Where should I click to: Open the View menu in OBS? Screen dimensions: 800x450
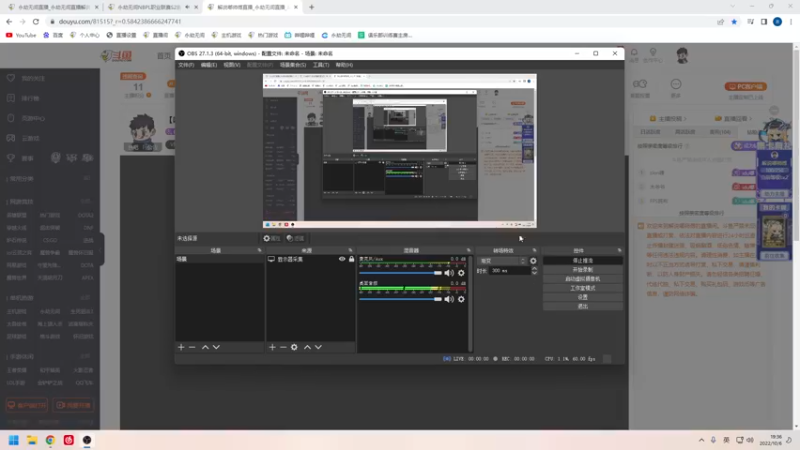pyautogui.click(x=232, y=65)
